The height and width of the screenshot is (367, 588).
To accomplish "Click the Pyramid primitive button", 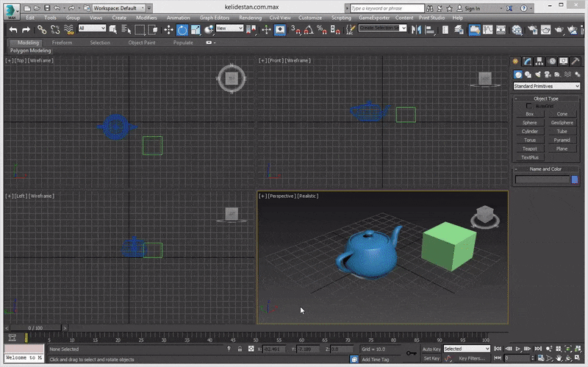I will tap(562, 140).
